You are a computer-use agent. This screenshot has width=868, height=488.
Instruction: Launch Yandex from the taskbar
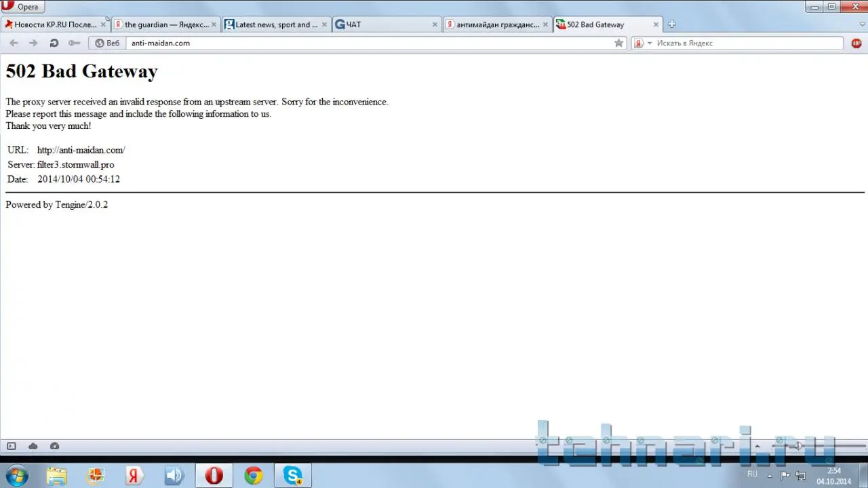click(x=134, y=476)
